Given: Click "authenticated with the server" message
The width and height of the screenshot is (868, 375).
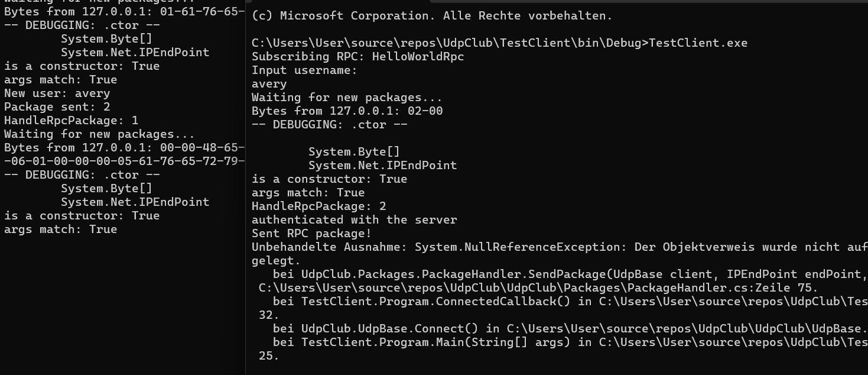Looking at the screenshot, I should tap(354, 220).
